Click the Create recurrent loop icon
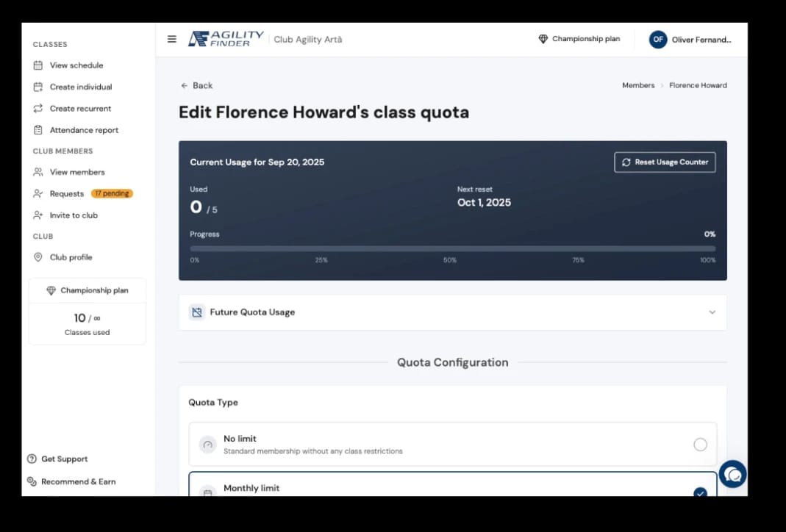The height and width of the screenshot is (532, 786). (38, 108)
